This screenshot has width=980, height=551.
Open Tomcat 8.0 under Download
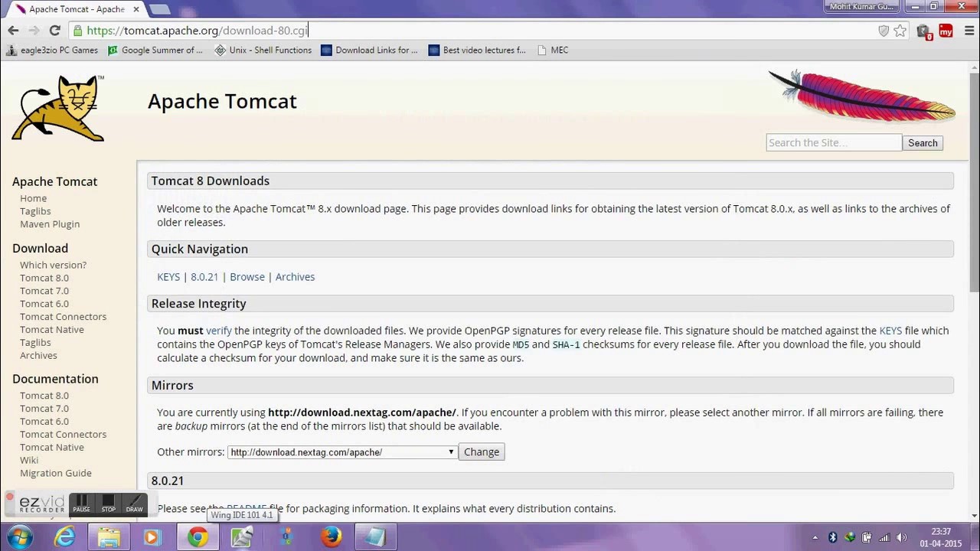pyautogui.click(x=44, y=278)
